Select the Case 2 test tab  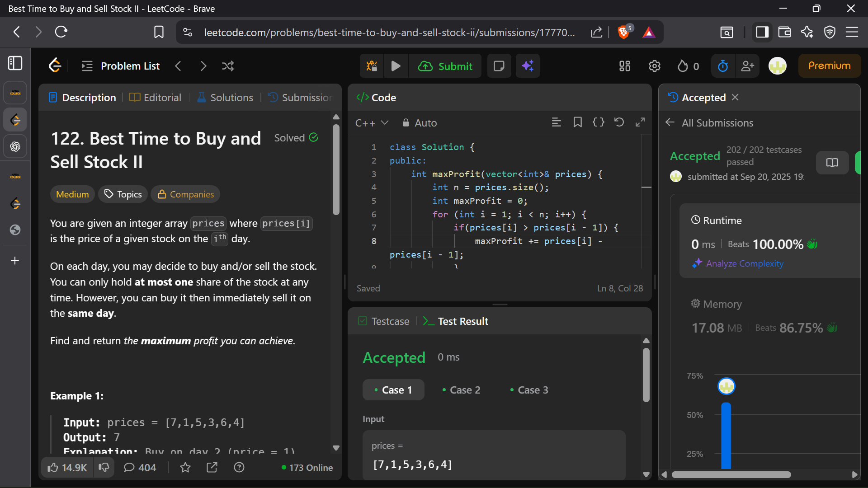click(461, 390)
